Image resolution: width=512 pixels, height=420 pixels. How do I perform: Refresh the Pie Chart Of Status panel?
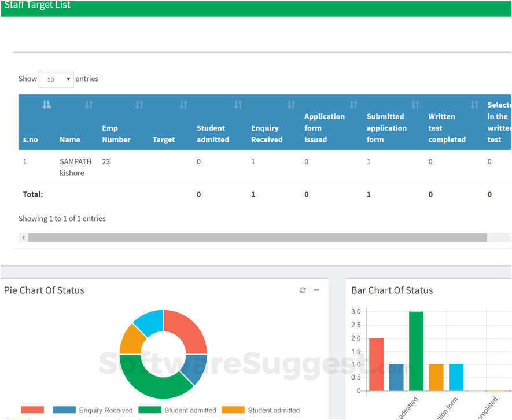(x=302, y=290)
